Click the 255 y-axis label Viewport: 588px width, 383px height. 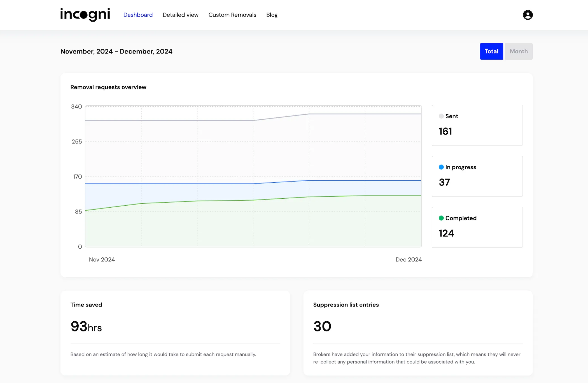(x=77, y=141)
